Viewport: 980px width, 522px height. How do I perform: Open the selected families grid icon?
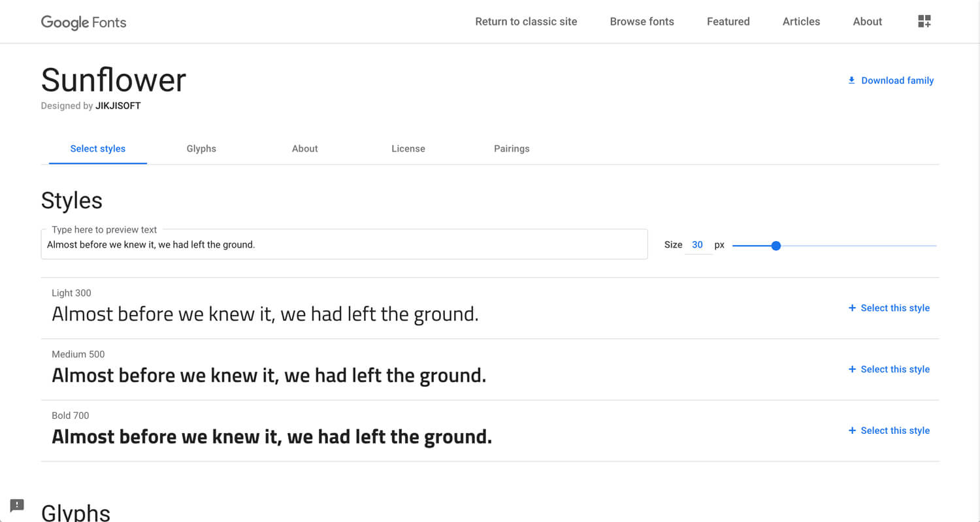click(x=924, y=22)
